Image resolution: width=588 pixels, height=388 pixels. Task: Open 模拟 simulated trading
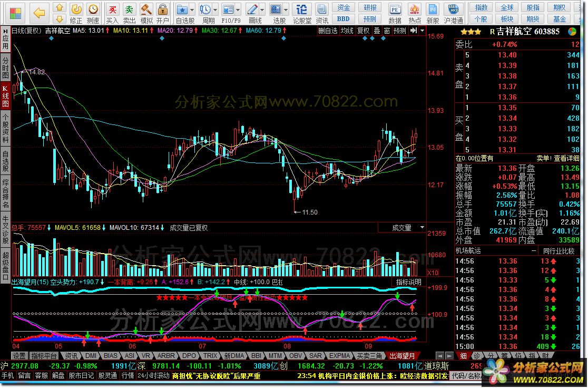tap(146, 14)
